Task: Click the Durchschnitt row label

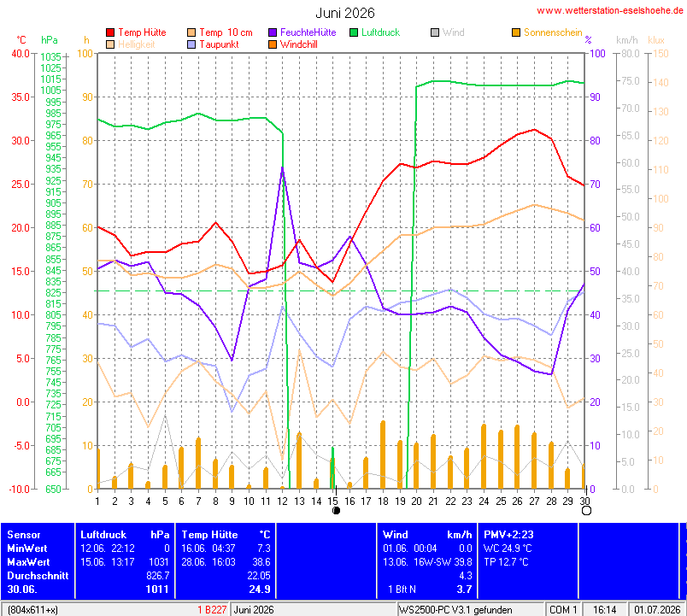Action: click(x=38, y=575)
